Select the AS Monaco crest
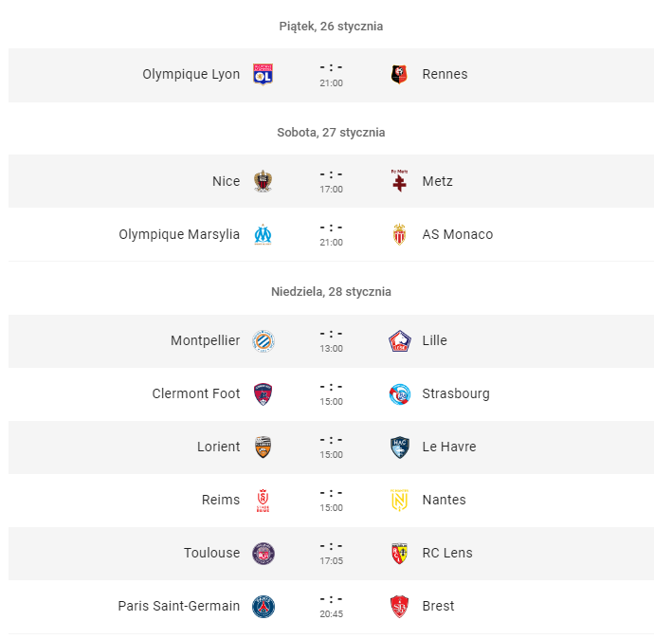The width and height of the screenshot is (672, 639). [399, 234]
